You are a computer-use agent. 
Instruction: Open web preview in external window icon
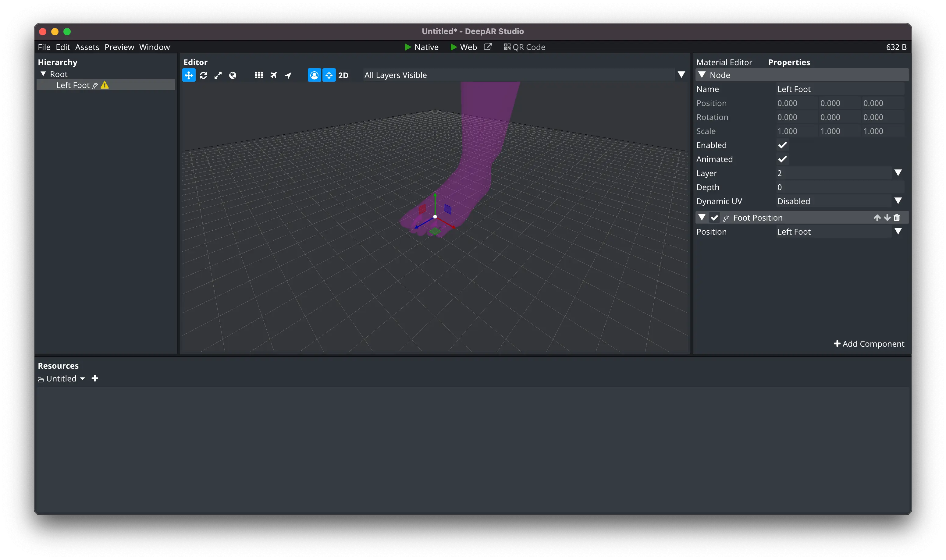488,47
